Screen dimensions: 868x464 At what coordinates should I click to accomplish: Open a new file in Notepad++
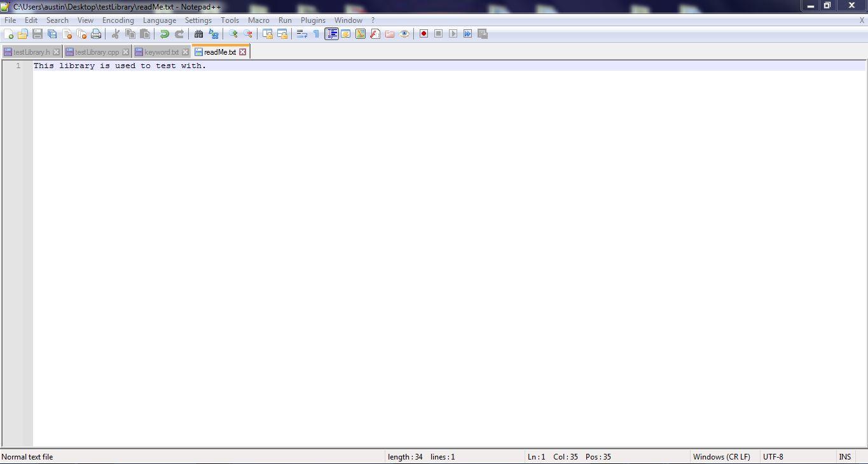pyautogui.click(x=10, y=34)
